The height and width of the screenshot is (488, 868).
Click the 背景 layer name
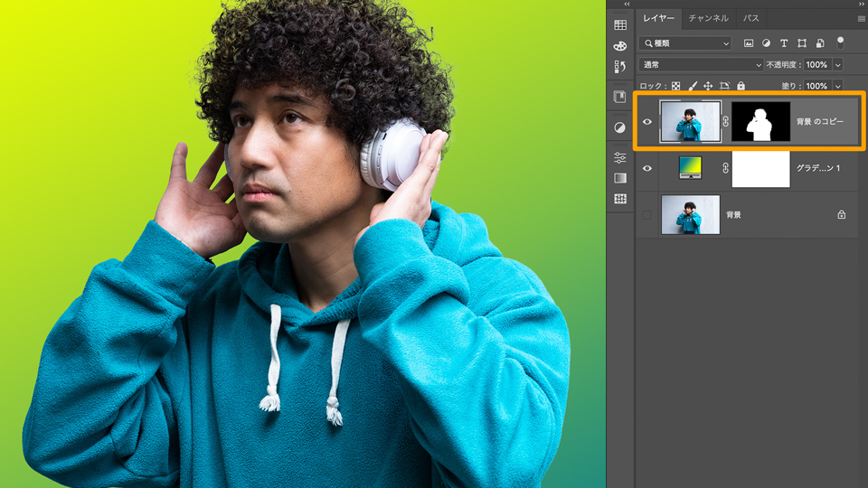pos(733,215)
